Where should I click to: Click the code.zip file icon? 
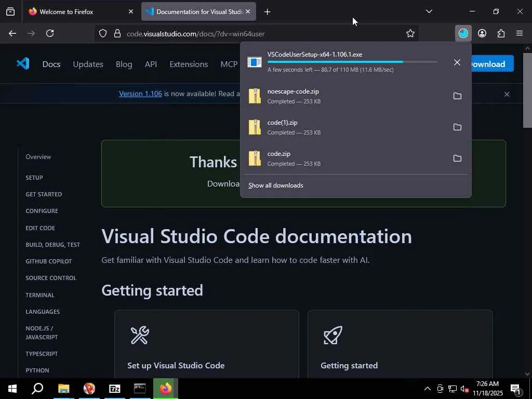(255, 158)
